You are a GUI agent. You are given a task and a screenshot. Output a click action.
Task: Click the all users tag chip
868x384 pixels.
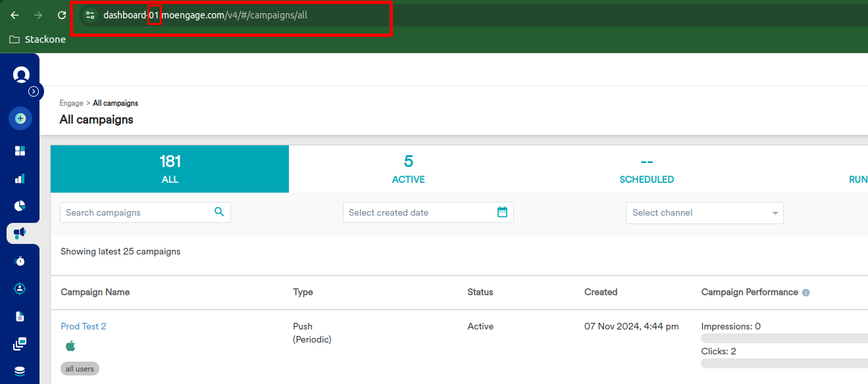tap(80, 369)
